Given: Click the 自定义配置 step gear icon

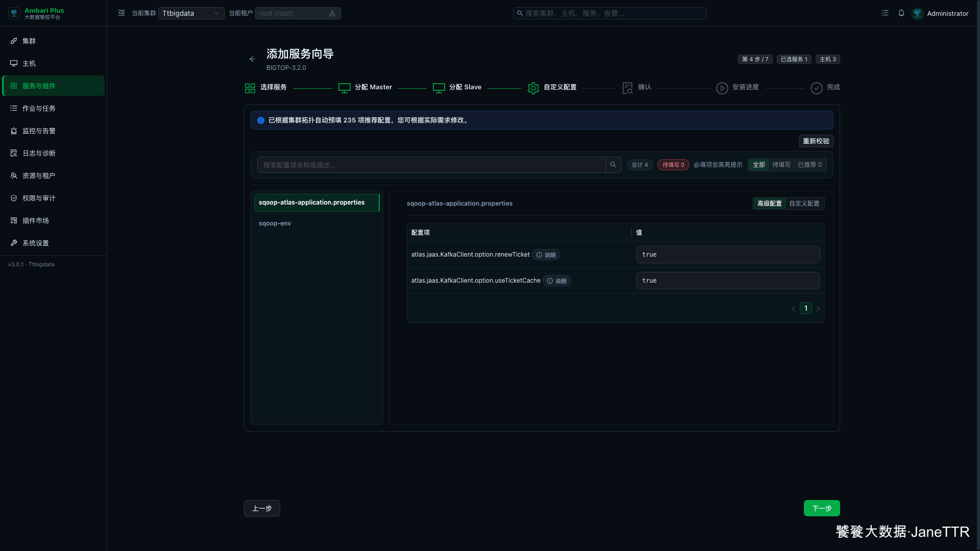Looking at the screenshot, I should [x=533, y=88].
